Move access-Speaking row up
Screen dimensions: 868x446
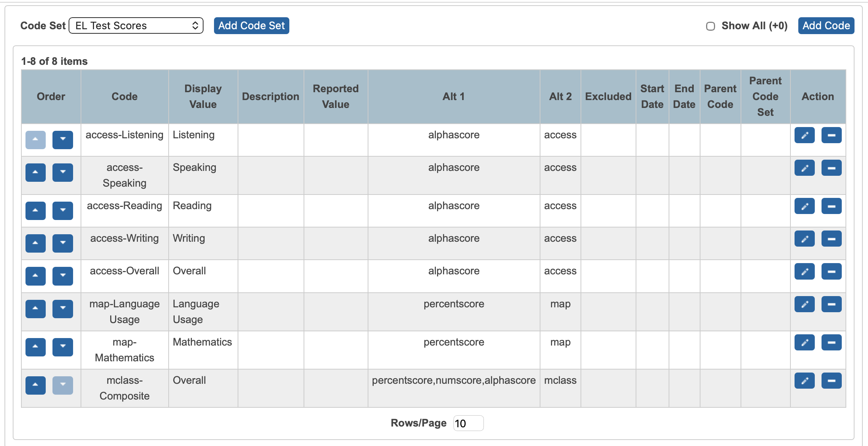click(x=36, y=172)
